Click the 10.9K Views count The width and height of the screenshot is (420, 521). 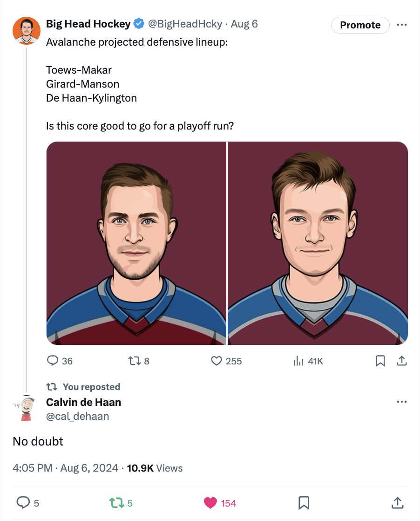point(155,468)
